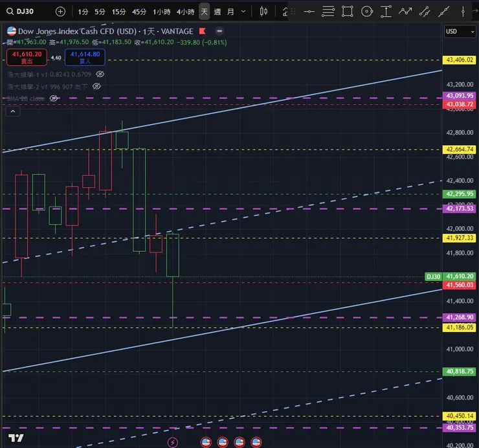Switch to 週 weekly timeframe
The image size is (479, 448).
pos(217,12)
